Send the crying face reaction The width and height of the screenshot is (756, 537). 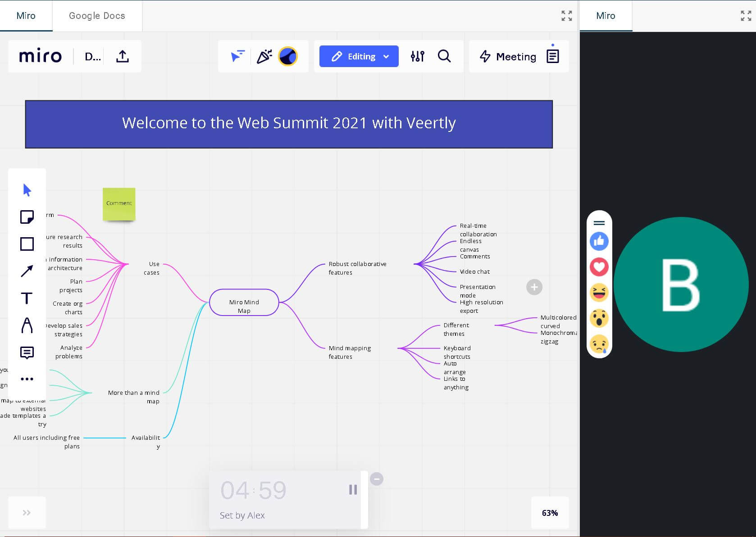tap(599, 344)
